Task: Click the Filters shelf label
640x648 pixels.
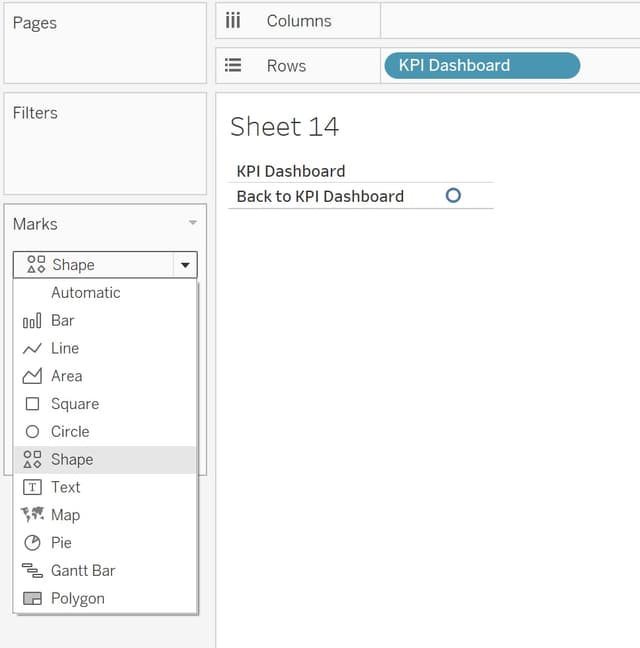Action: pos(35,113)
